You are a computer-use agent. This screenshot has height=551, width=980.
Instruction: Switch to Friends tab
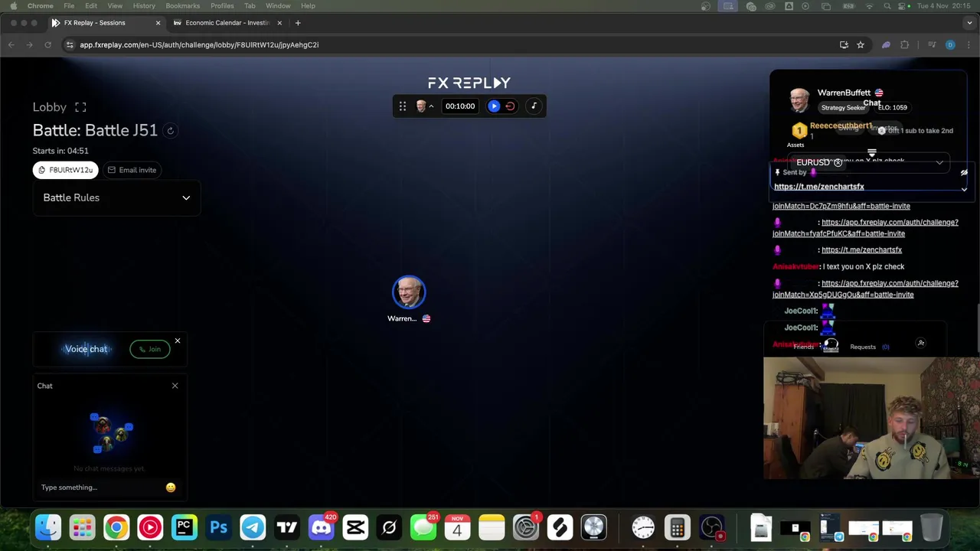pos(803,347)
